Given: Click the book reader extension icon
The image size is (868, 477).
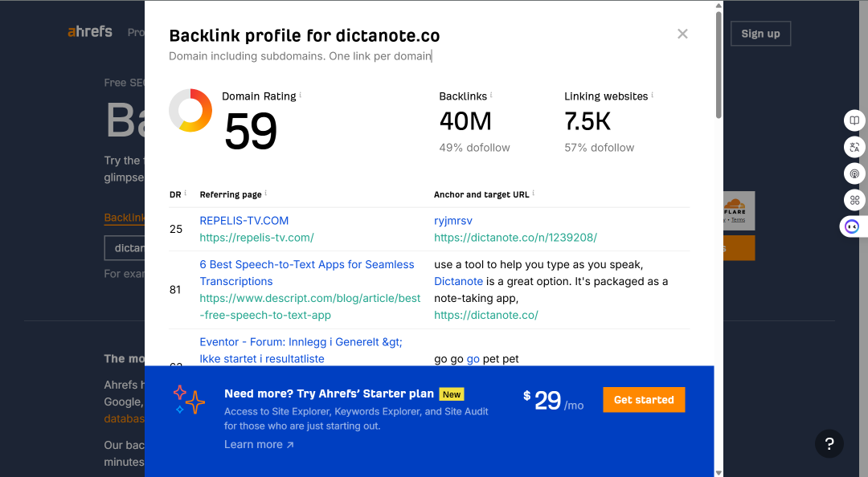Looking at the screenshot, I should pyautogui.click(x=854, y=120).
